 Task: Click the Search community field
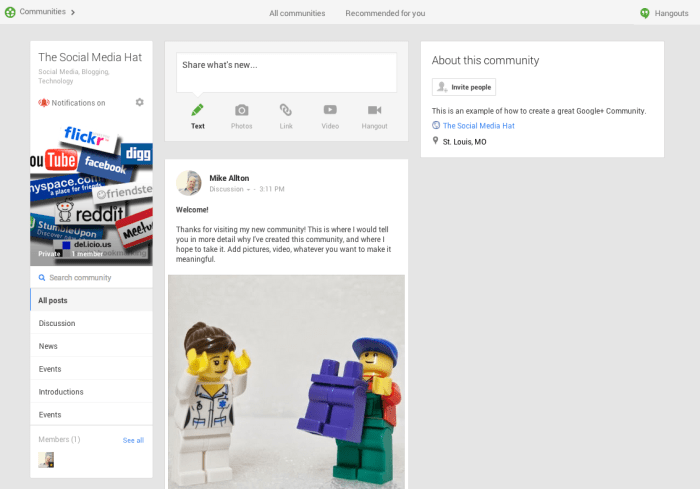(91, 278)
